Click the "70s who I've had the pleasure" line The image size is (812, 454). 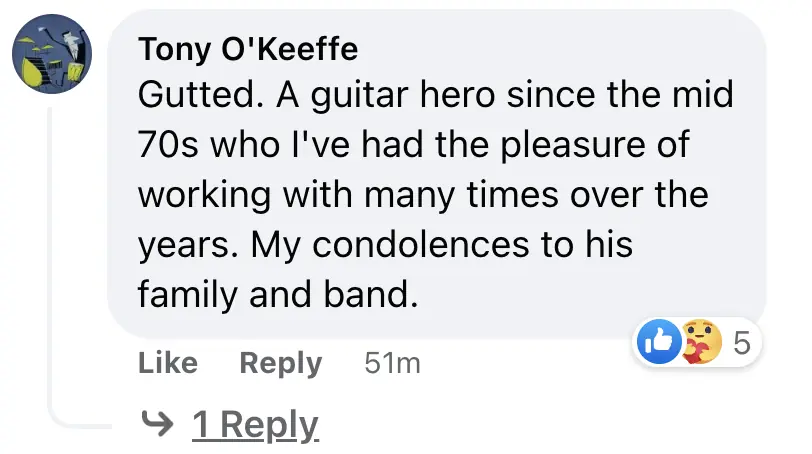413,145
